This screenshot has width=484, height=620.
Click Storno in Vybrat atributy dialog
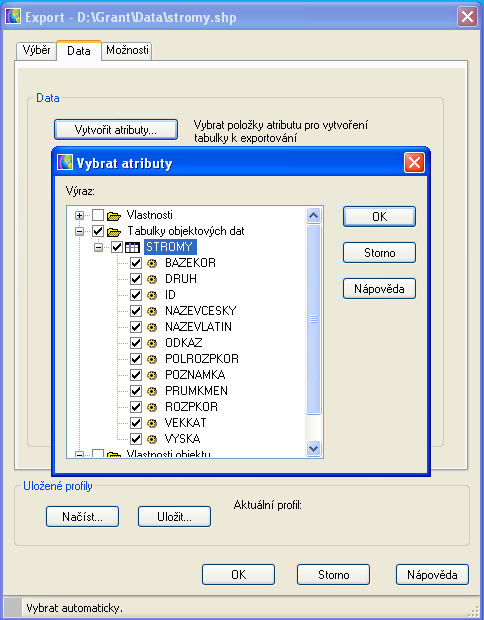coord(379,253)
